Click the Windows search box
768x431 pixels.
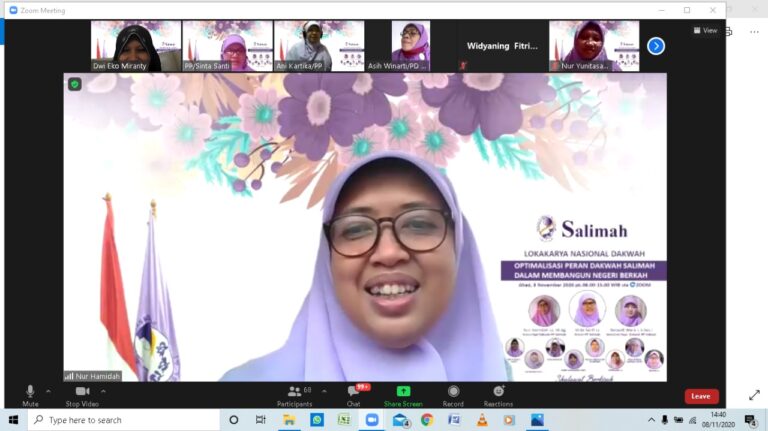click(x=123, y=420)
